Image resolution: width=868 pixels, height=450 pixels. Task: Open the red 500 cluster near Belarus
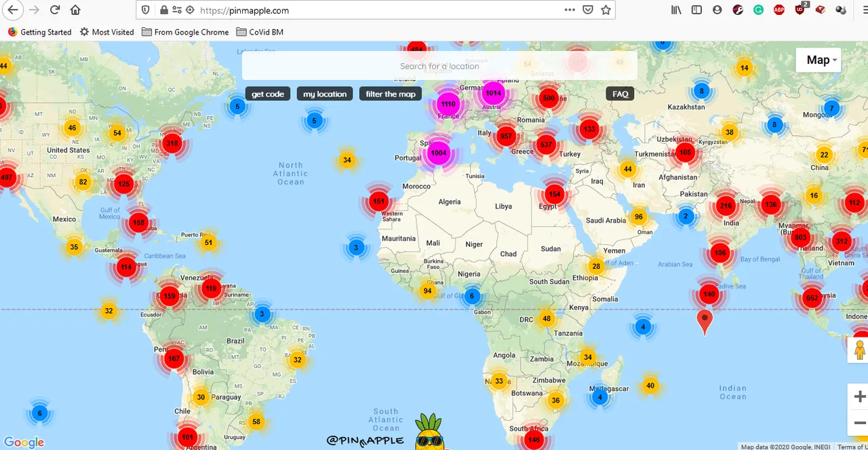[549, 98]
